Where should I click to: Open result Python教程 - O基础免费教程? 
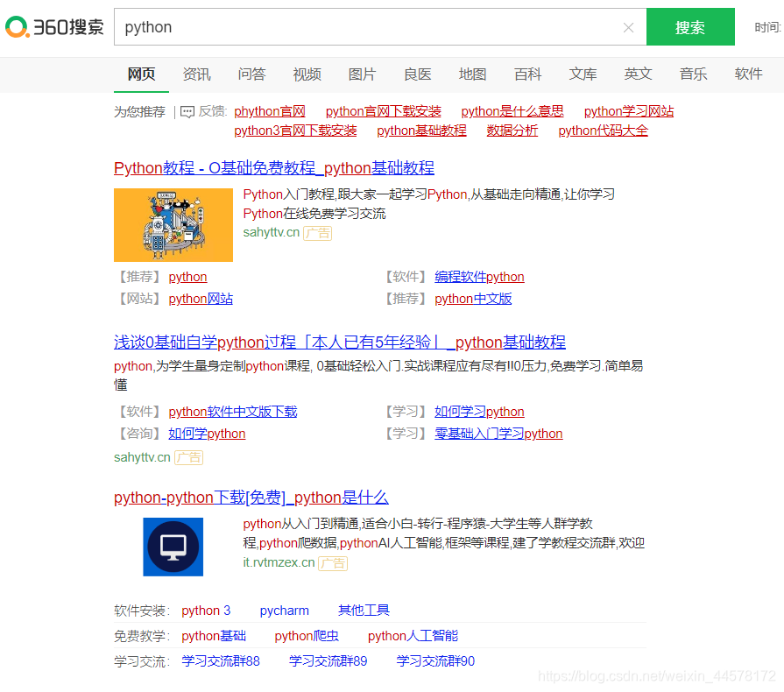click(x=274, y=168)
